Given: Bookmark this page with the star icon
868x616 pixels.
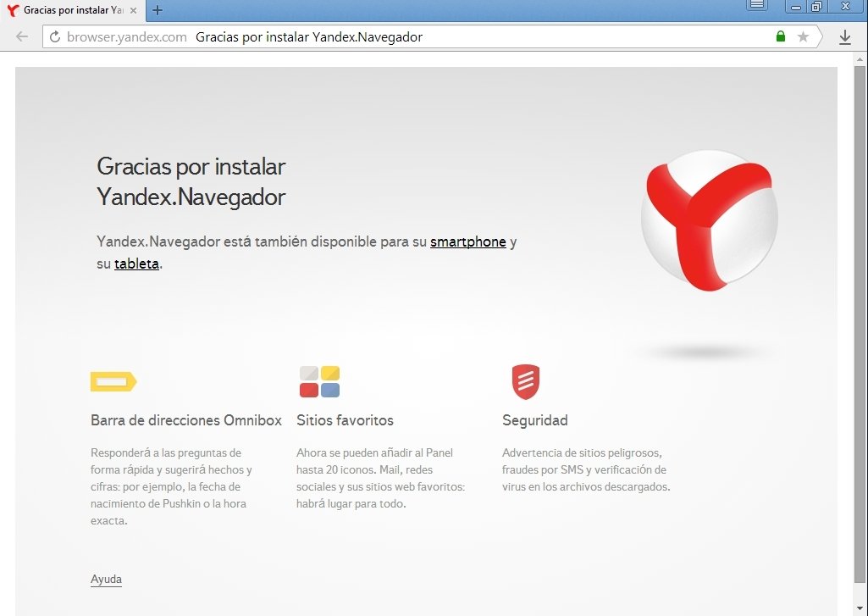Looking at the screenshot, I should pos(803,36).
